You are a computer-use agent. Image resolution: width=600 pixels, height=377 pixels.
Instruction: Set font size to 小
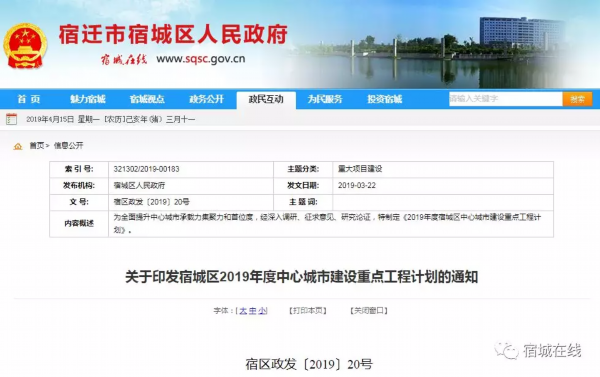[262, 311]
